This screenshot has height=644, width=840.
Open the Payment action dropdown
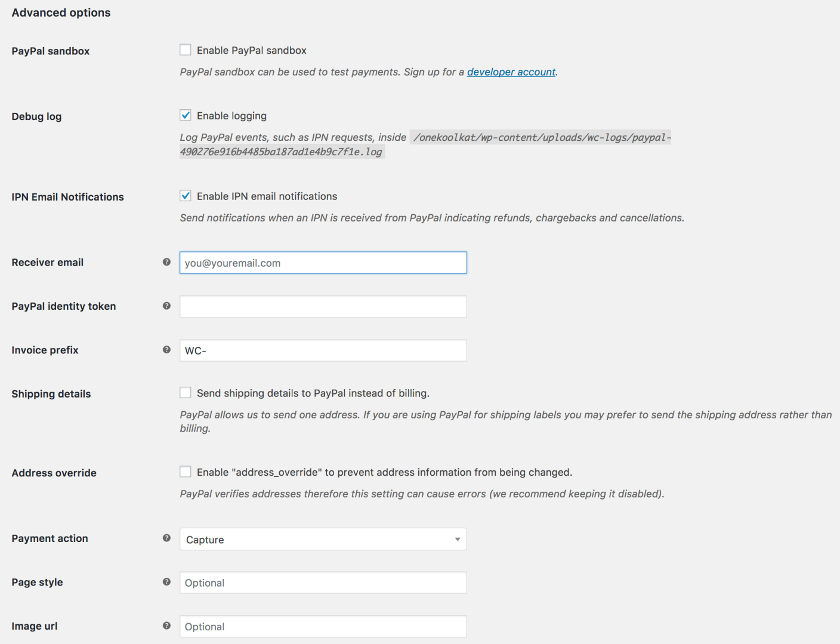(323, 539)
